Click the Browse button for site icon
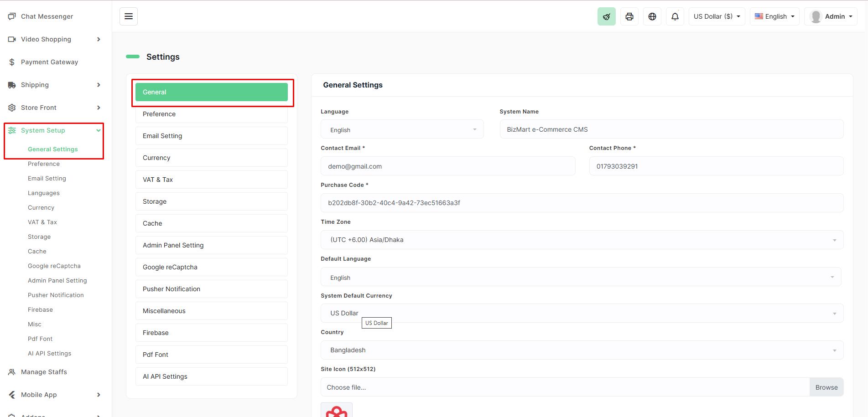Screen dimensions: 868x417 (826, 387)
